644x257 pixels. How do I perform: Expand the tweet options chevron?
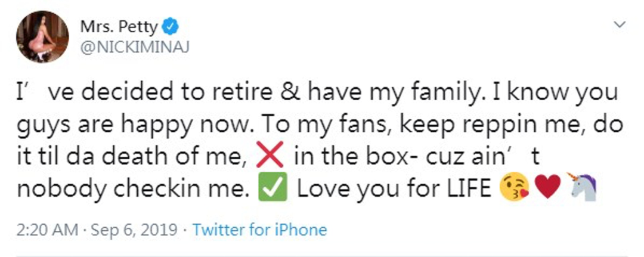(x=620, y=26)
